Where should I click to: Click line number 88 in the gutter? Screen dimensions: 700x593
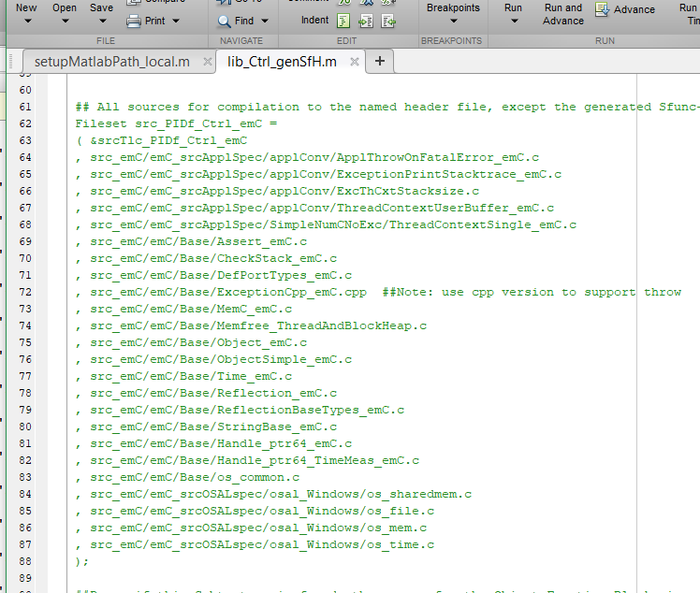(x=25, y=561)
